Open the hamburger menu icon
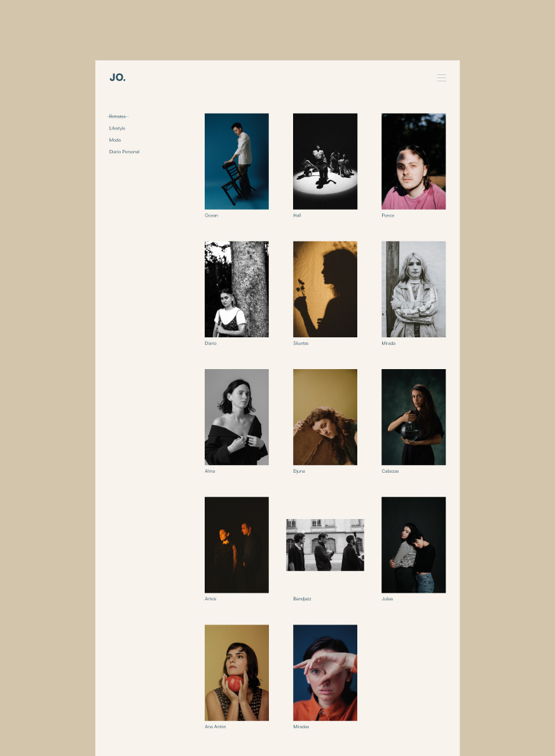Viewport: 555px width, 756px height. 441,78
